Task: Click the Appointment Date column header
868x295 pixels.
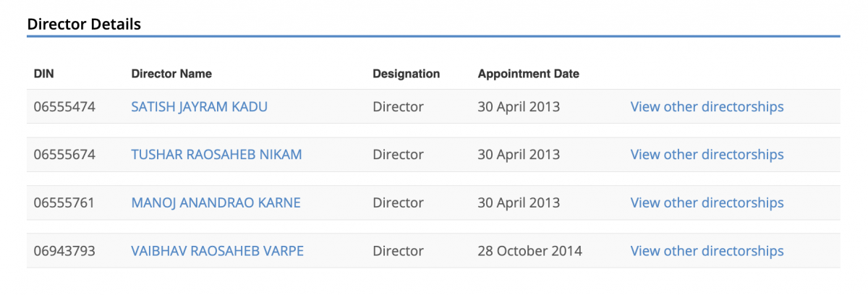Action: point(528,74)
